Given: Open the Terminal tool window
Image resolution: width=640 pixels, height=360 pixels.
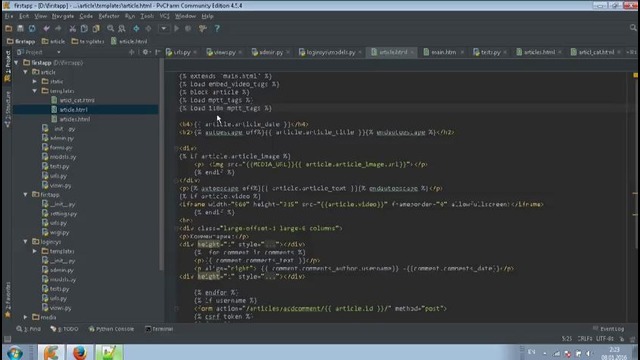Looking at the screenshot, I should coord(159,329).
